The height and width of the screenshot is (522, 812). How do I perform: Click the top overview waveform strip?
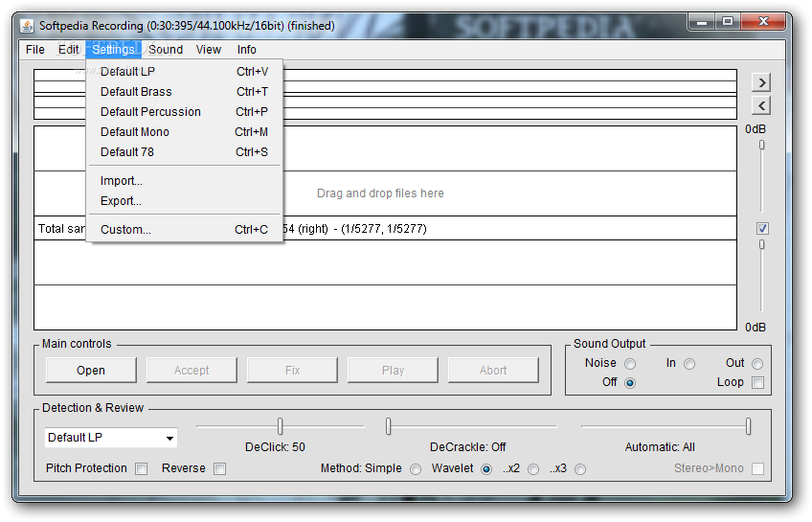point(385,94)
